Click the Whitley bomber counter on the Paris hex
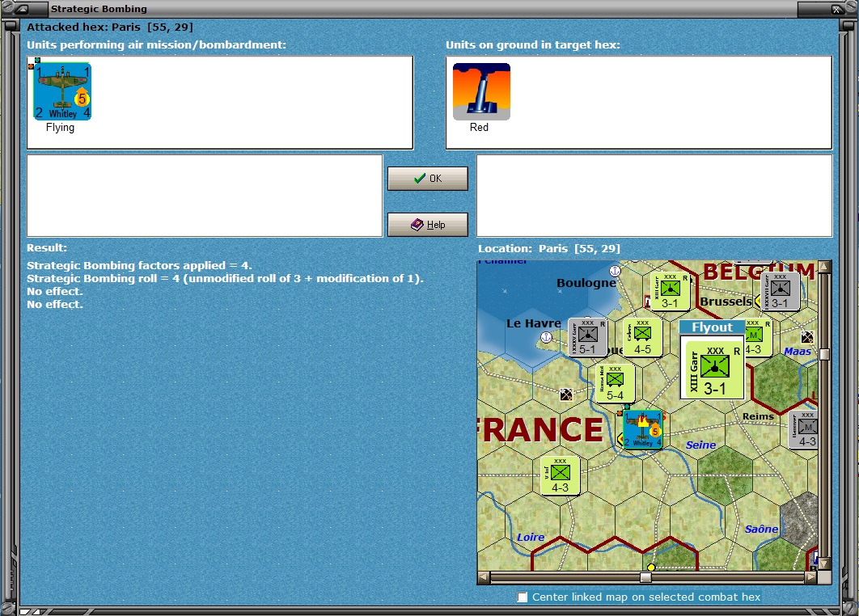 click(642, 430)
